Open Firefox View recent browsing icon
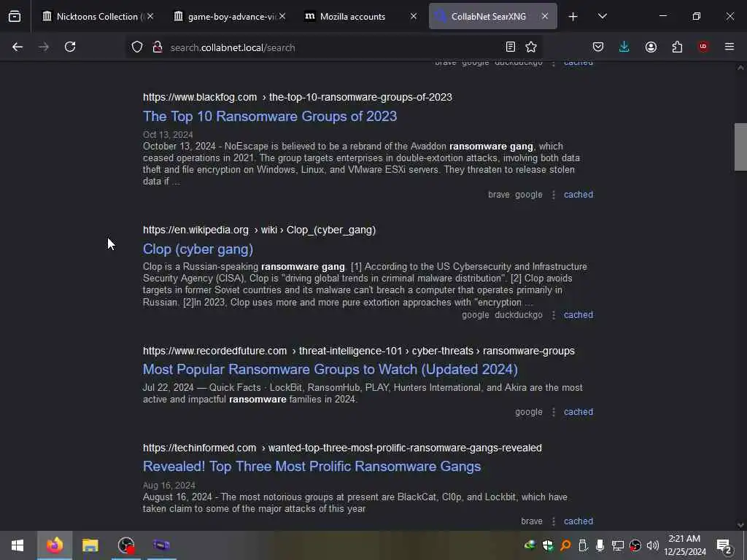Image resolution: width=747 pixels, height=560 pixels. (x=15, y=17)
